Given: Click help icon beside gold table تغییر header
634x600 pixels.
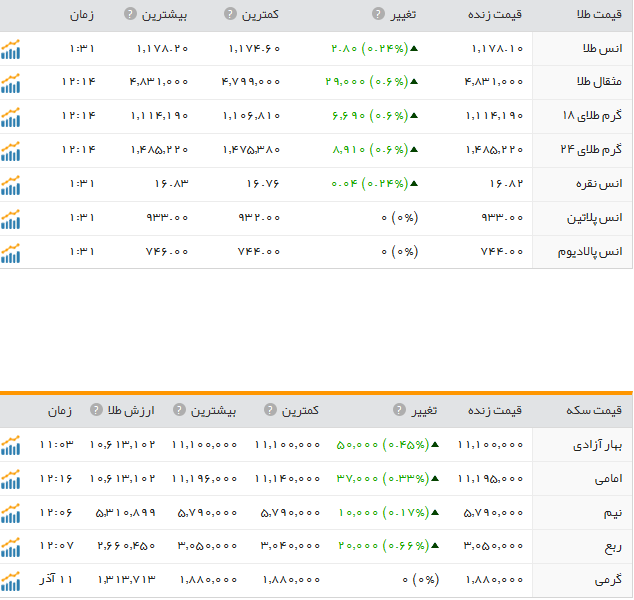Looking at the screenshot, I should tap(378, 14).
